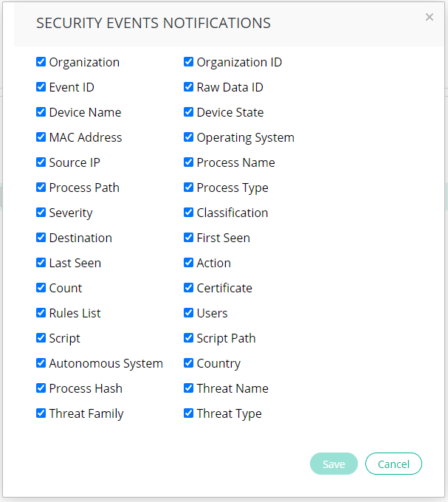Close the Security Events Notifications dialog
Screen dimensions: 448x502
tap(430, 18)
